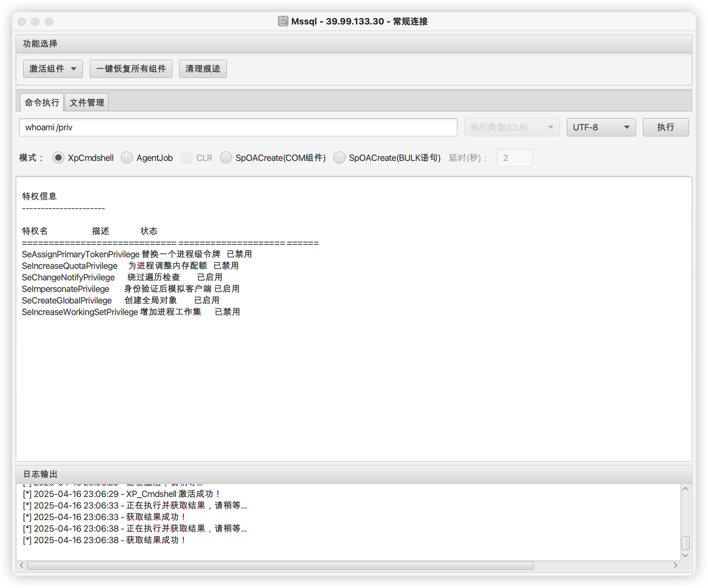Click the log scroll up arrow
This screenshot has height=588, width=708.
coord(685,489)
